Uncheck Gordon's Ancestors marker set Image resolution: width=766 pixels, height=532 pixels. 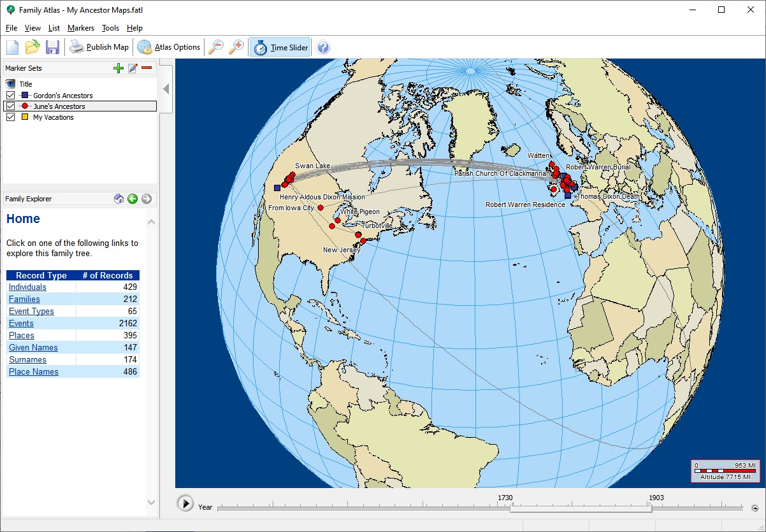[10, 96]
